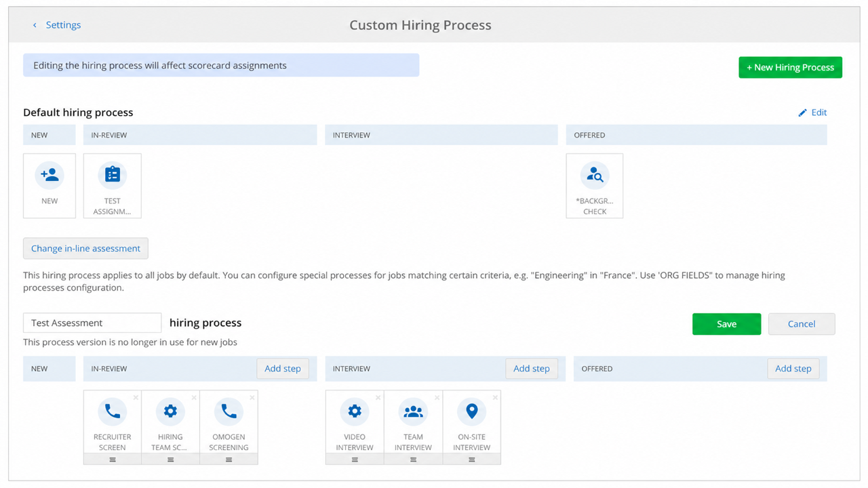Click the Test Assessment NEW stage header
Viewport: 868px width, 488px height.
50,369
